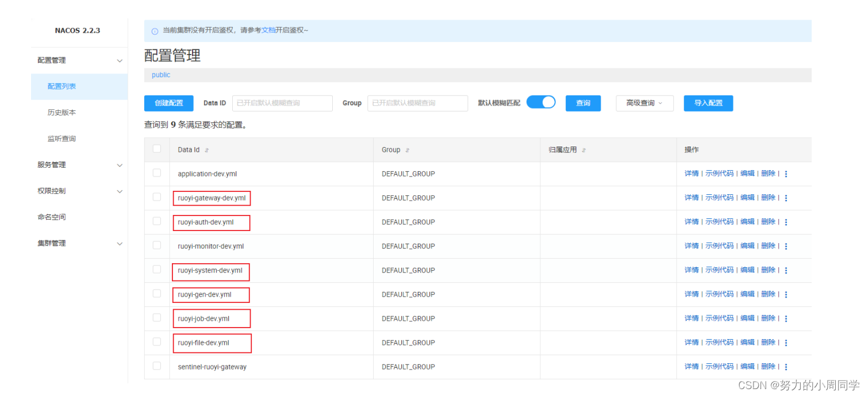
Task: Tick the select-all checkbox in table header
Action: click(157, 149)
